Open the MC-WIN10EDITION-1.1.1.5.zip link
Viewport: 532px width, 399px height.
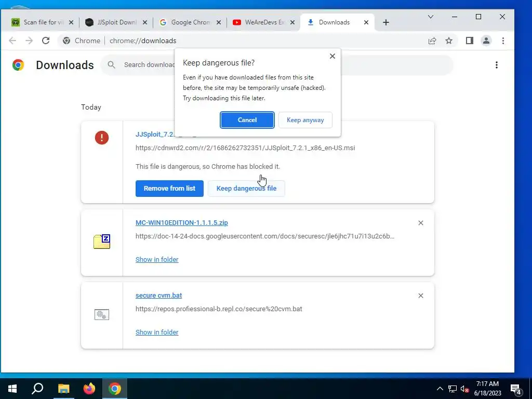pos(181,222)
